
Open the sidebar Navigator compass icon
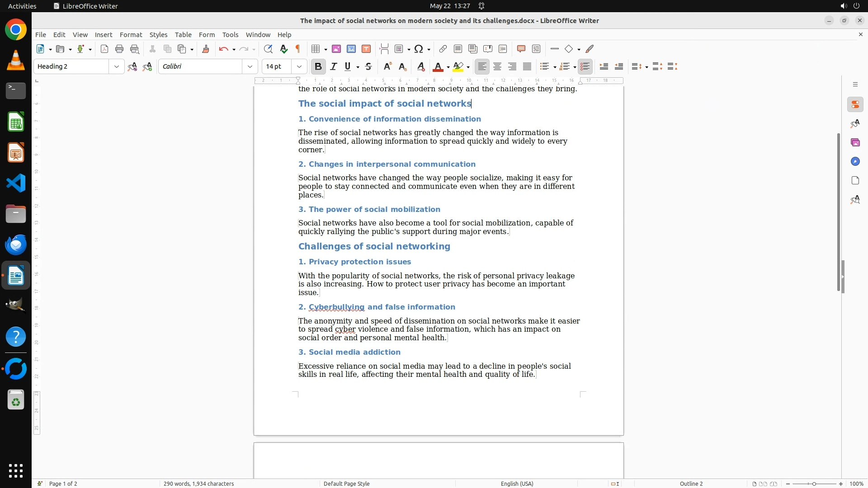[855, 161]
